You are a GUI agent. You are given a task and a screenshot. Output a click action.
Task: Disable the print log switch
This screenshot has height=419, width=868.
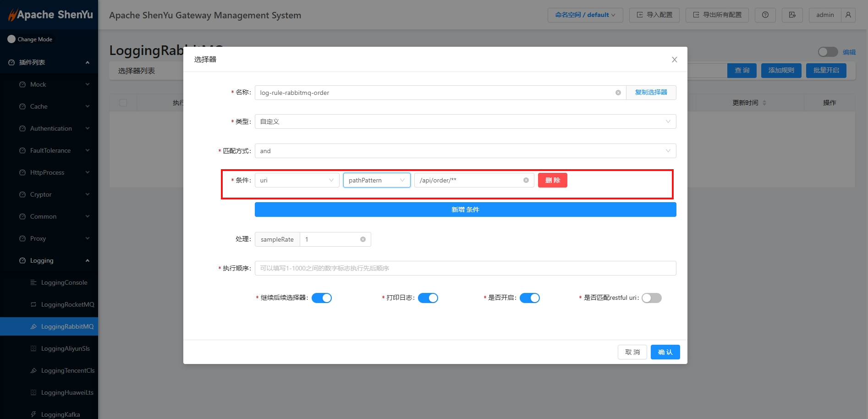click(x=428, y=298)
